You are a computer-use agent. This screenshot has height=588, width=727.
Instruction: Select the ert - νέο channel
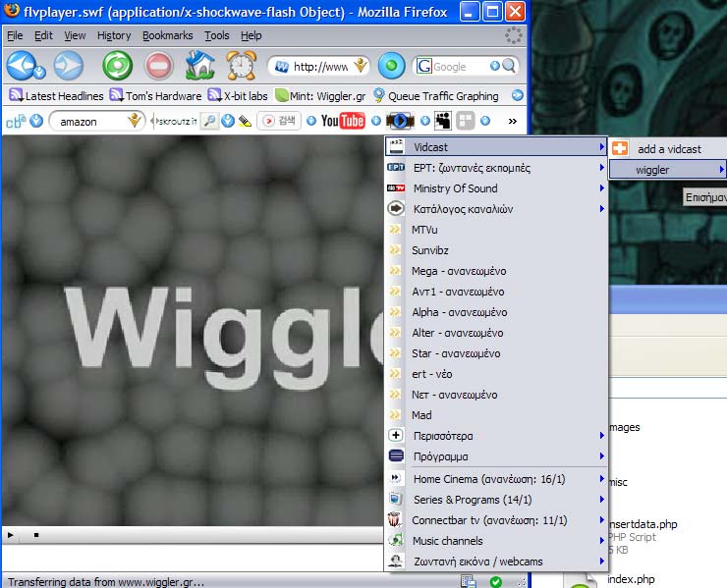(x=496, y=374)
